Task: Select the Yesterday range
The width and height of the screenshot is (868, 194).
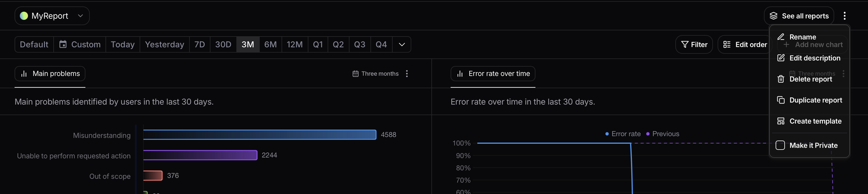Action: click(x=164, y=44)
